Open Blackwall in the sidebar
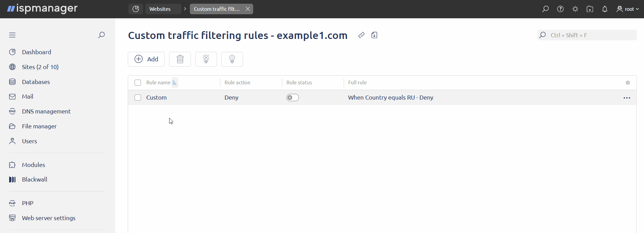 [x=35, y=179]
